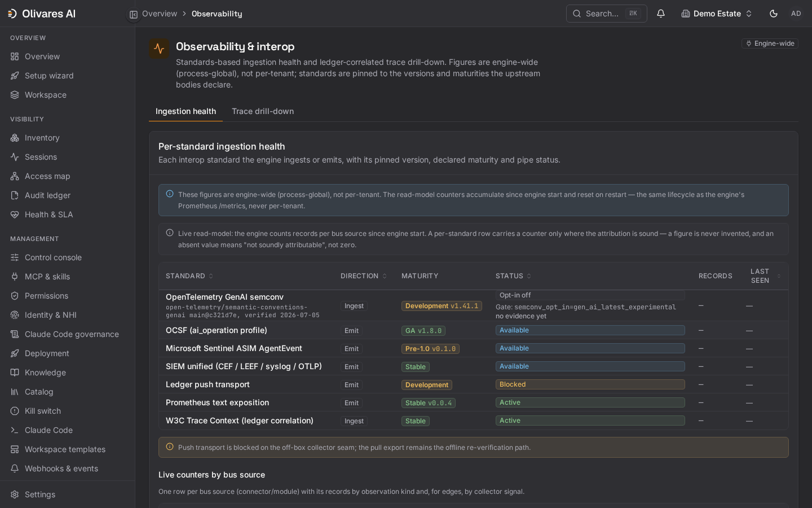Switch theme with the moon icon

pos(774,14)
